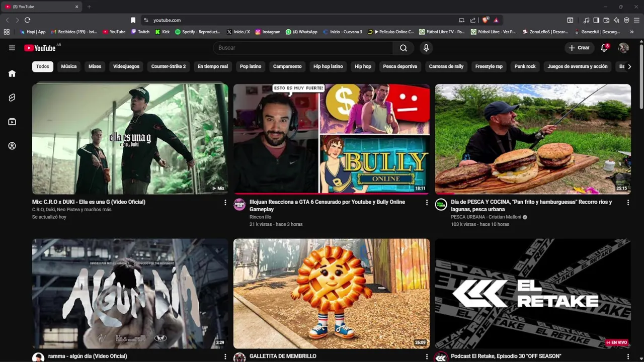
Task: Open options for the Día de PESCA video
Action: point(628,203)
